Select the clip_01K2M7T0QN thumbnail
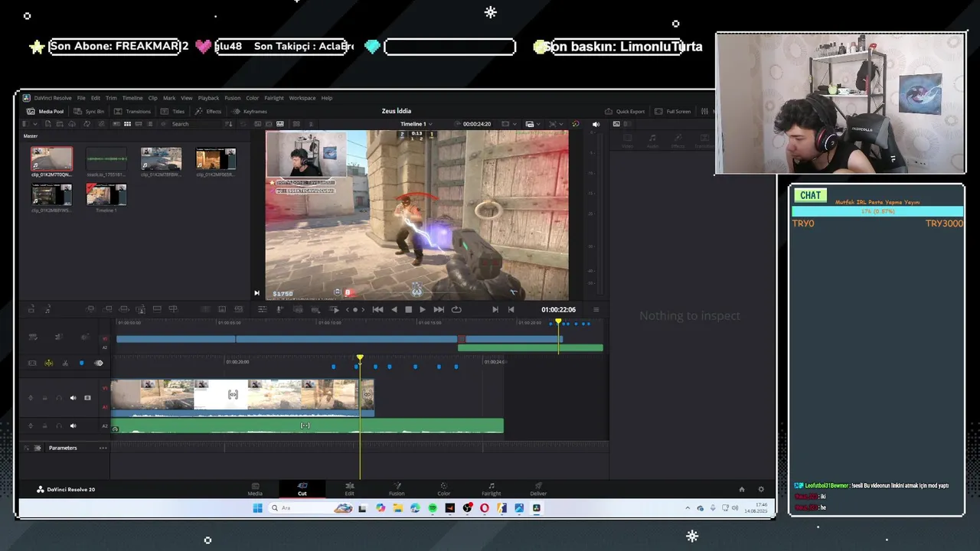This screenshot has height=551, width=980. pos(52,159)
